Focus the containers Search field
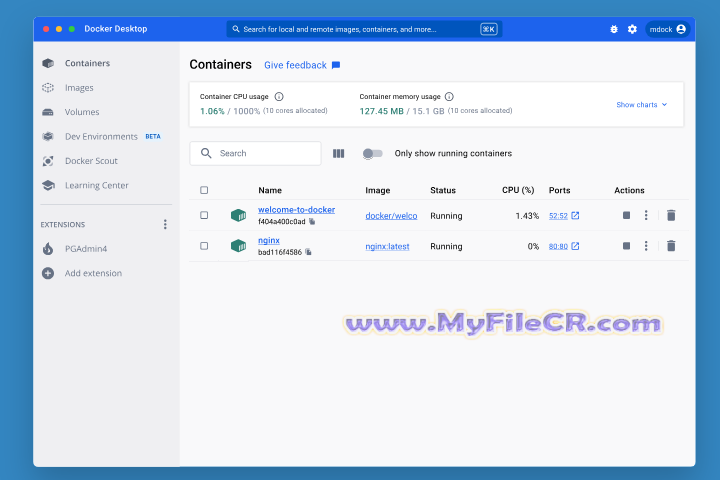 click(255, 153)
